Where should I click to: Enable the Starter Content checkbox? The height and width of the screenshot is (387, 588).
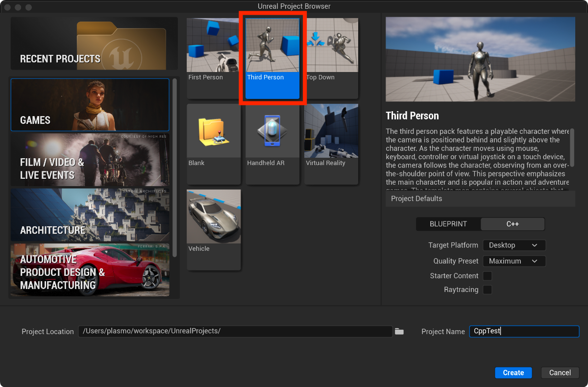tap(488, 276)
